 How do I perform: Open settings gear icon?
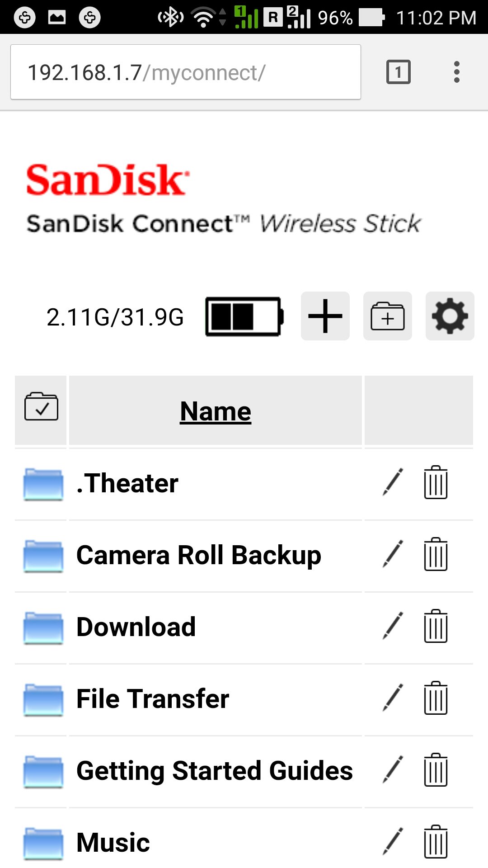450,316
